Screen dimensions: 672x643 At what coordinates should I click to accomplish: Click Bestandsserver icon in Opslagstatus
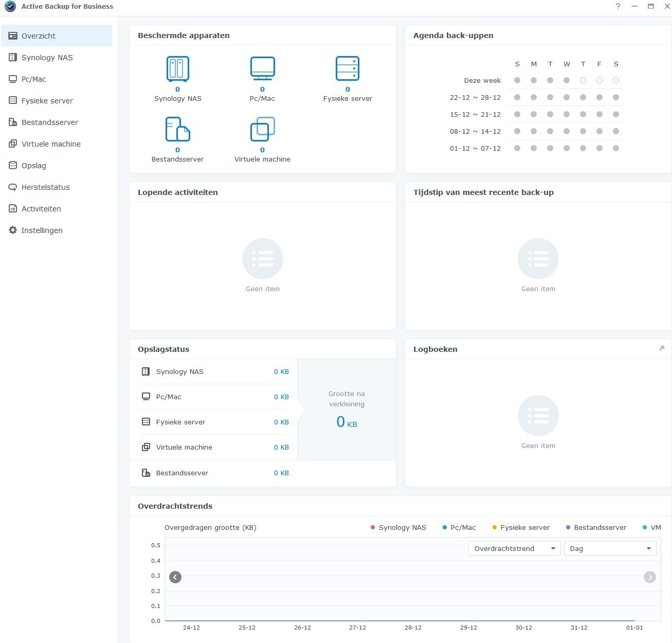146,473
